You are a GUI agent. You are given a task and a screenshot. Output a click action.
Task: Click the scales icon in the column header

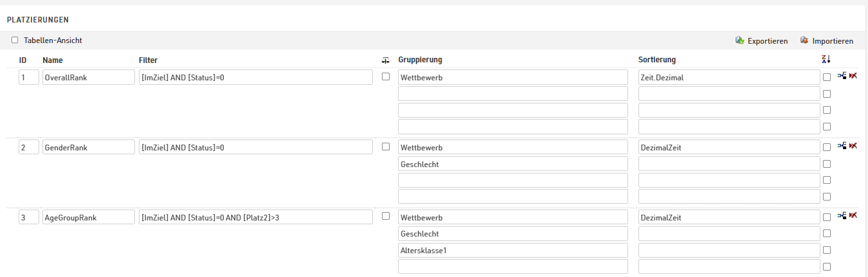coord(386,60)
